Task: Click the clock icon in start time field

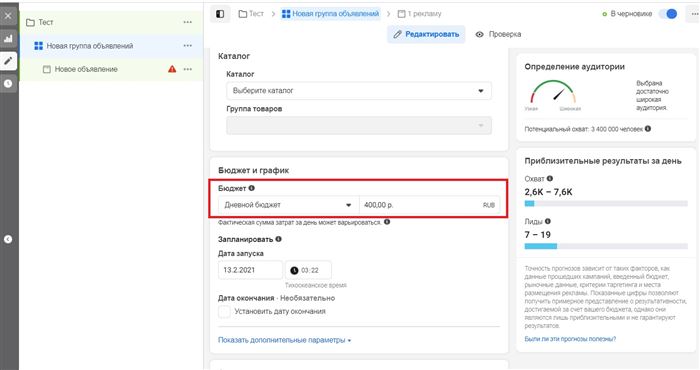Action: pyautogui.click(x=294, y=270)
